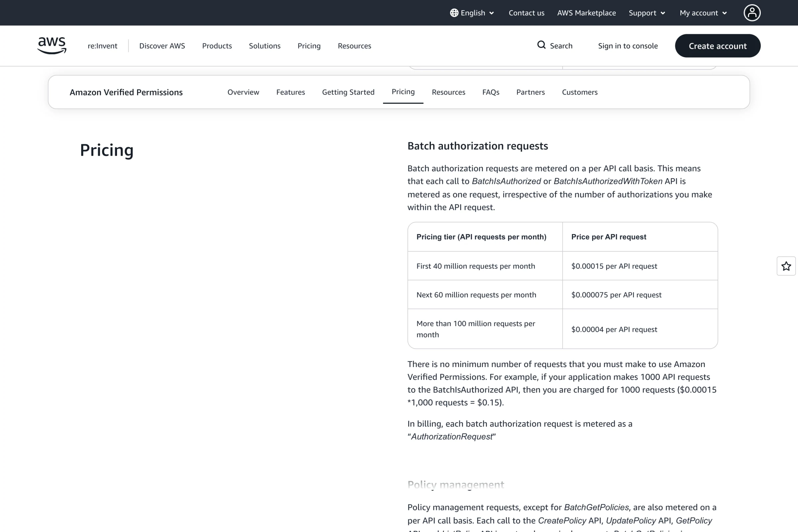
Task: Open Products menu
Action: (217, 46)
